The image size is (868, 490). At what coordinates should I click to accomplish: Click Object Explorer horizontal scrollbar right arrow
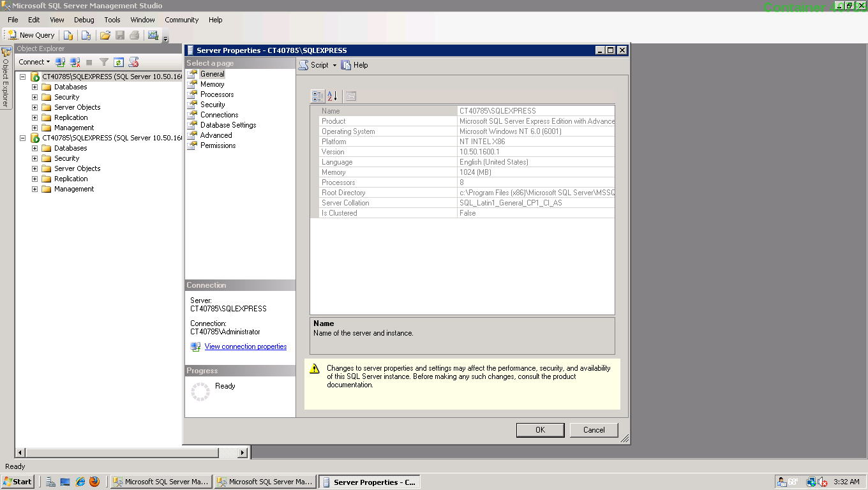[243, 452]
